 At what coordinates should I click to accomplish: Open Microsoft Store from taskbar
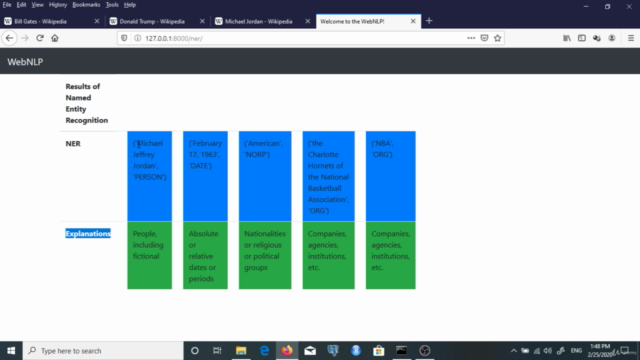point(379,351)
